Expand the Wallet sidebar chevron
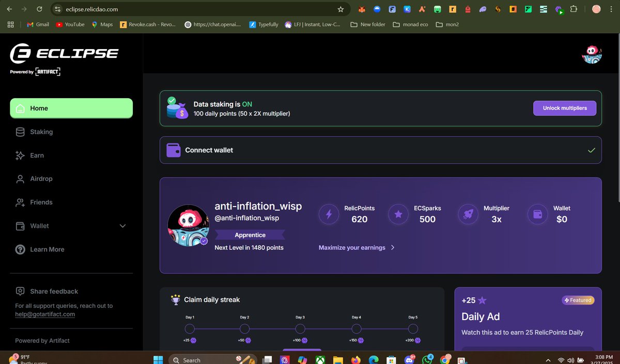The image size is (620, 364). pos(122,226)
